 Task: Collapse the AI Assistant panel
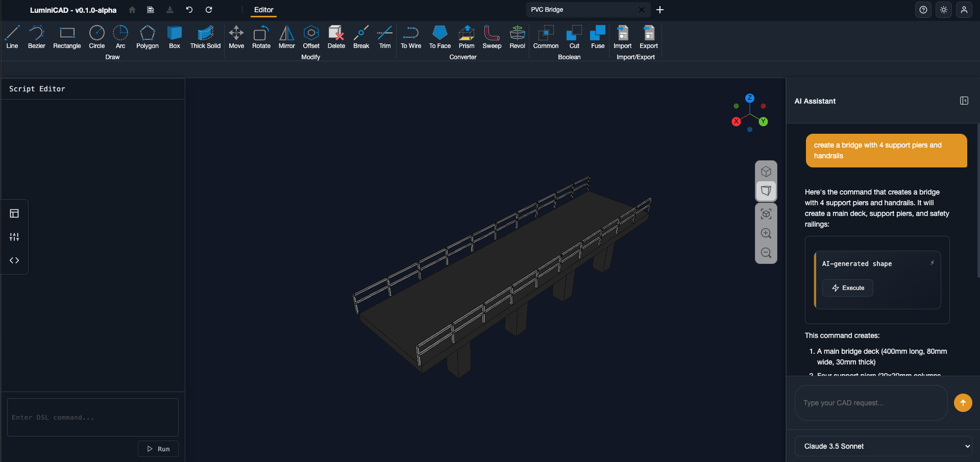[964, 101]
